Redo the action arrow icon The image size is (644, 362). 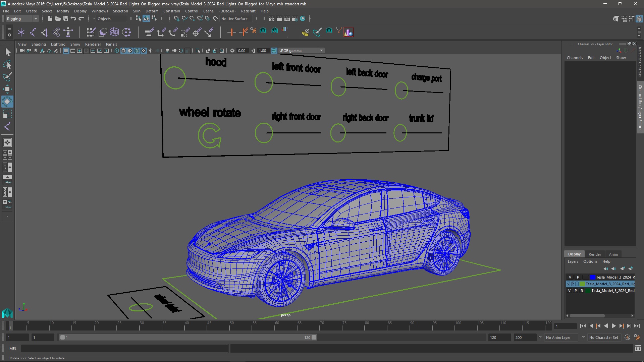[81, 18]
